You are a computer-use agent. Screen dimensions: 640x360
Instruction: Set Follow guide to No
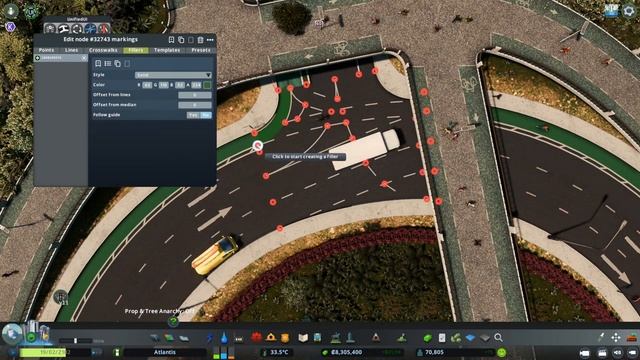[x=206, y=115]
